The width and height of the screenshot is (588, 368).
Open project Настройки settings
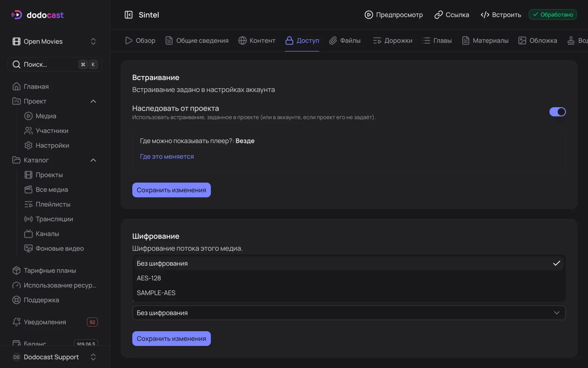pyautogui.click(x=61, y=145)
